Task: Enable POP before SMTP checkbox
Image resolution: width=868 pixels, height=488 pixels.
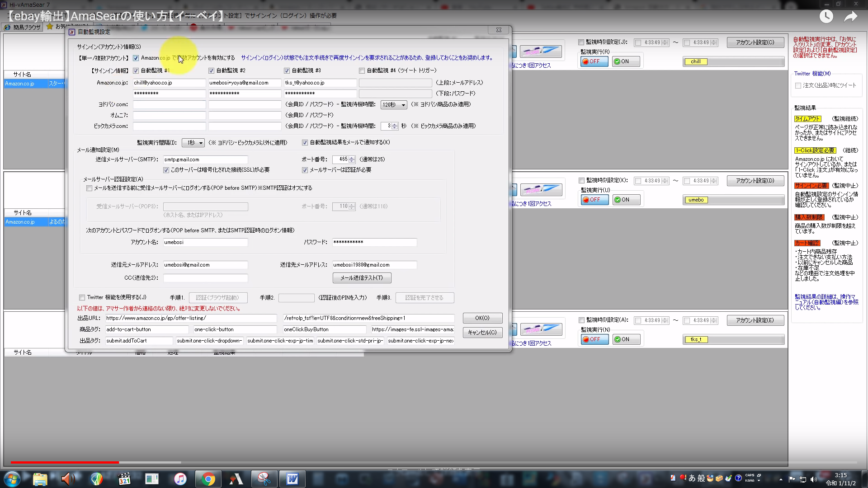Action: pos(89,188)
